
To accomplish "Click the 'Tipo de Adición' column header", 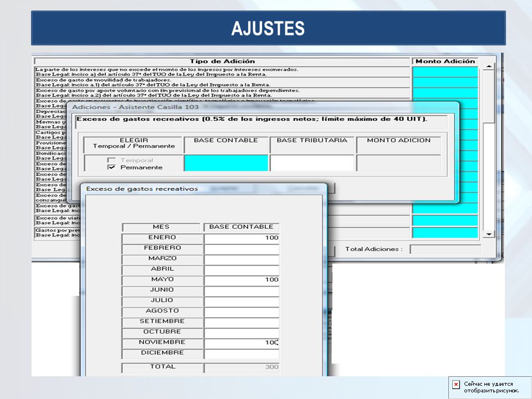I will (222, 62).
